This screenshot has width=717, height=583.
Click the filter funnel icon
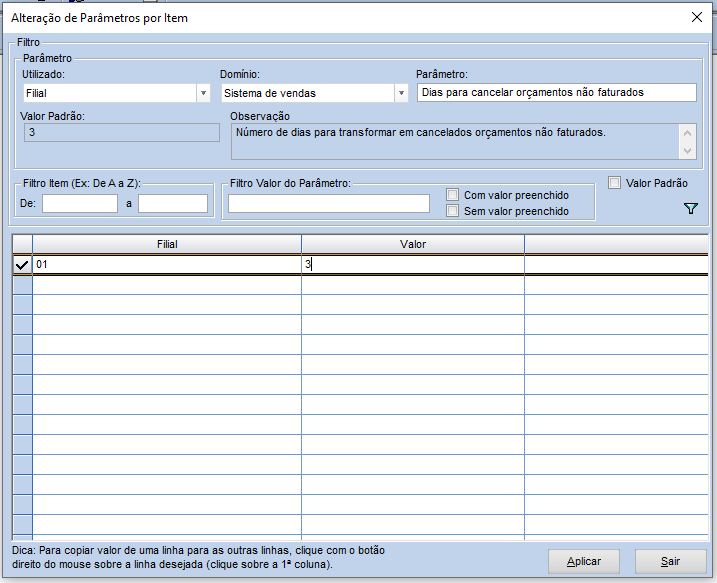coord(690,208)
